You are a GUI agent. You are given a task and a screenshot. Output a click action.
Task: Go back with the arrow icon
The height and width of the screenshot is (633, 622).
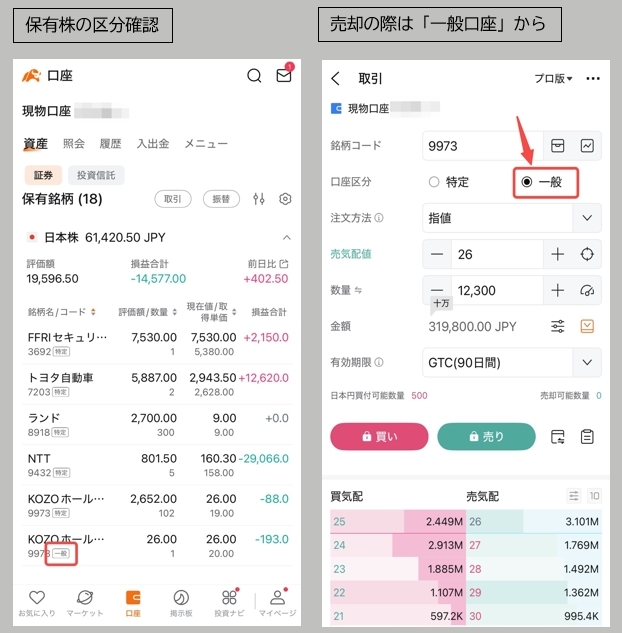pyautogui.click(x=336, y=79)
